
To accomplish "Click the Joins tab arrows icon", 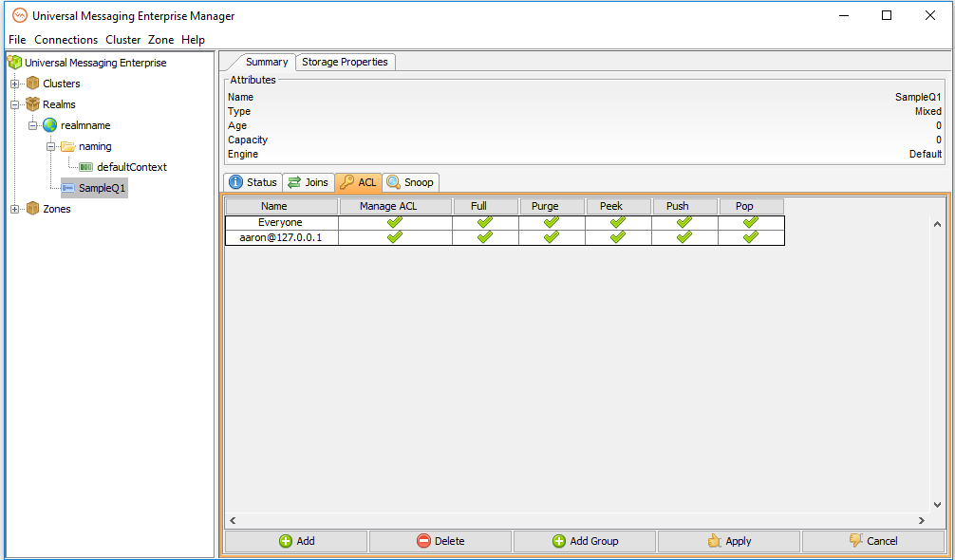I will click(294, 182).
